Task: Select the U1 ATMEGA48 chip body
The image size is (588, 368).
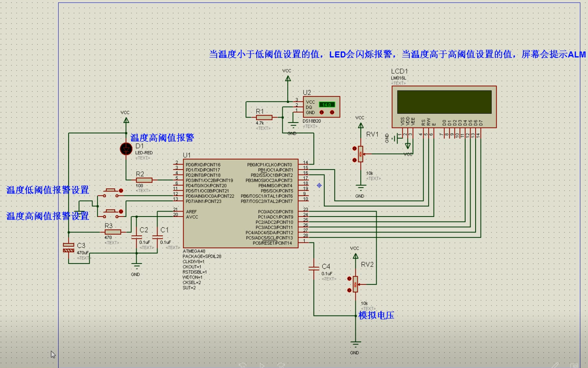Action: (x=241, y=203)
